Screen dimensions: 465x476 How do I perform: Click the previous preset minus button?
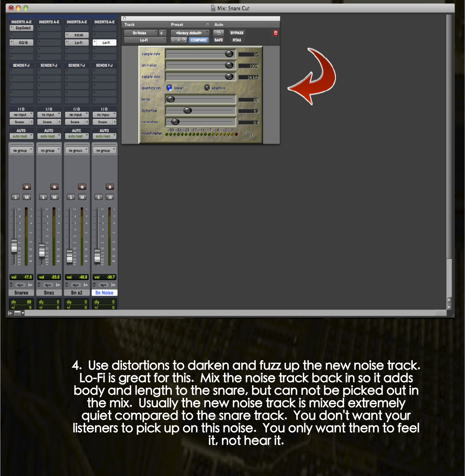(173, 40)
